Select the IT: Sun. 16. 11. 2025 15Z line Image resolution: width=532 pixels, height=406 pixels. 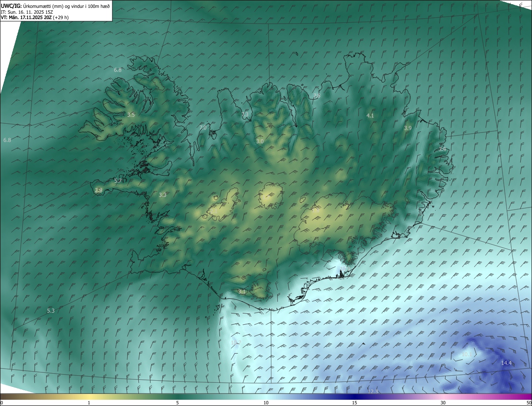[27, 12]
